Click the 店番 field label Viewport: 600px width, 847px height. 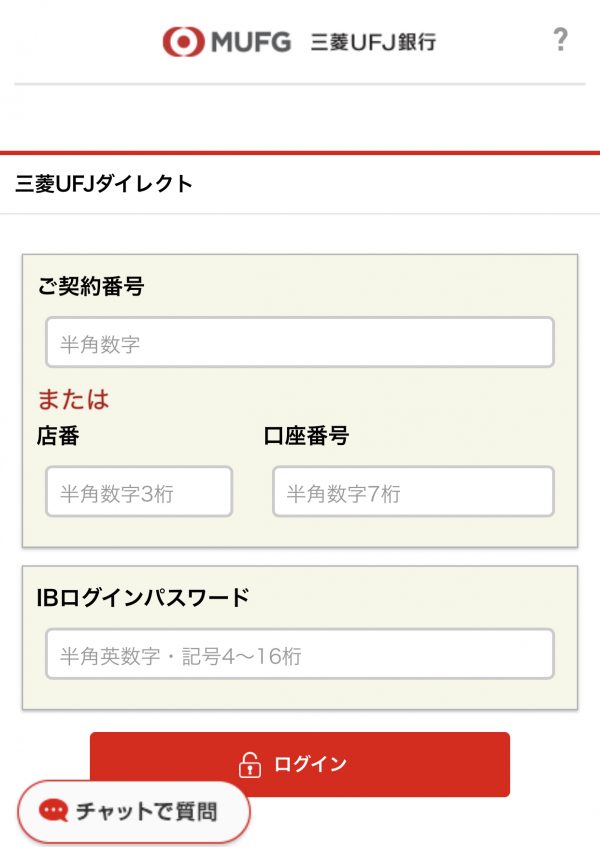tap(58, 435)
